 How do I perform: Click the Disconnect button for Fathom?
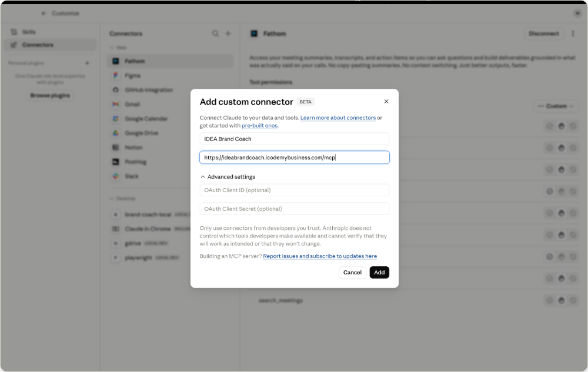pyautogui.click(x=544, y=33)
